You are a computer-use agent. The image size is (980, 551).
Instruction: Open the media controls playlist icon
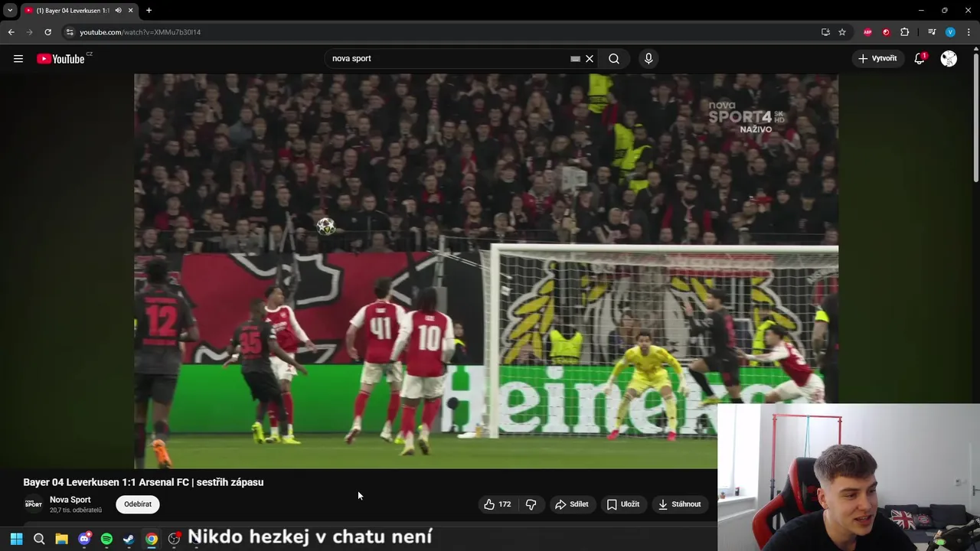pos(932,32)
